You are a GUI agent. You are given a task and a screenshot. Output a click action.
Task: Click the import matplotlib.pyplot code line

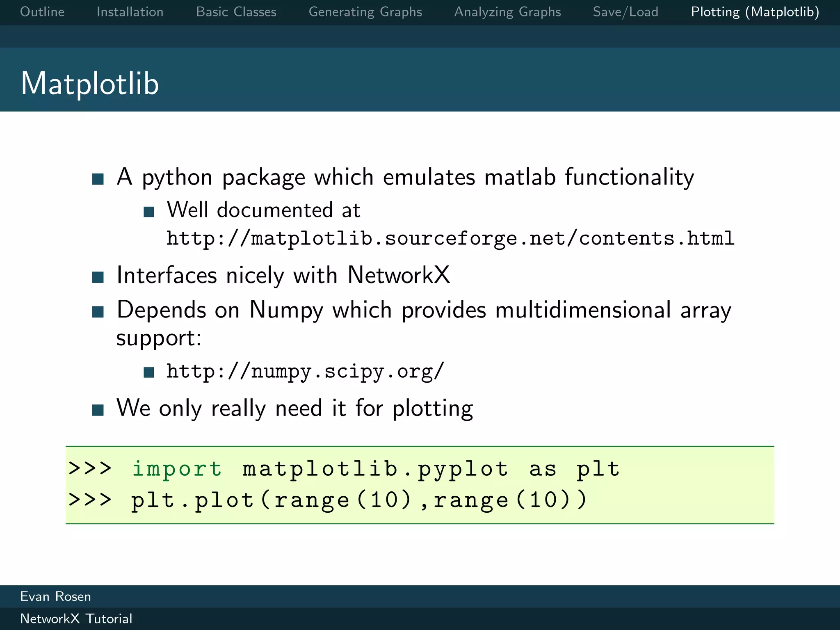click(x=344, y=469)
